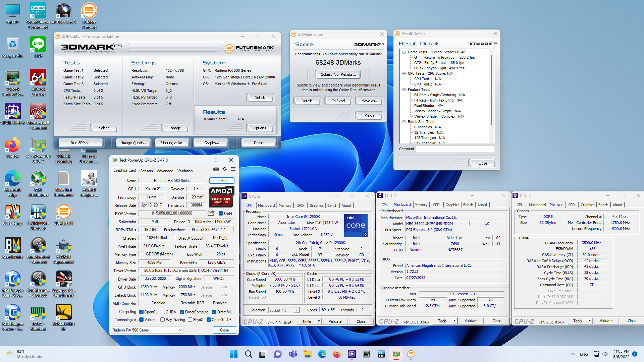644x362 pixels.
Task: Open File Explorer from taskbar
Action: (308, 354)
